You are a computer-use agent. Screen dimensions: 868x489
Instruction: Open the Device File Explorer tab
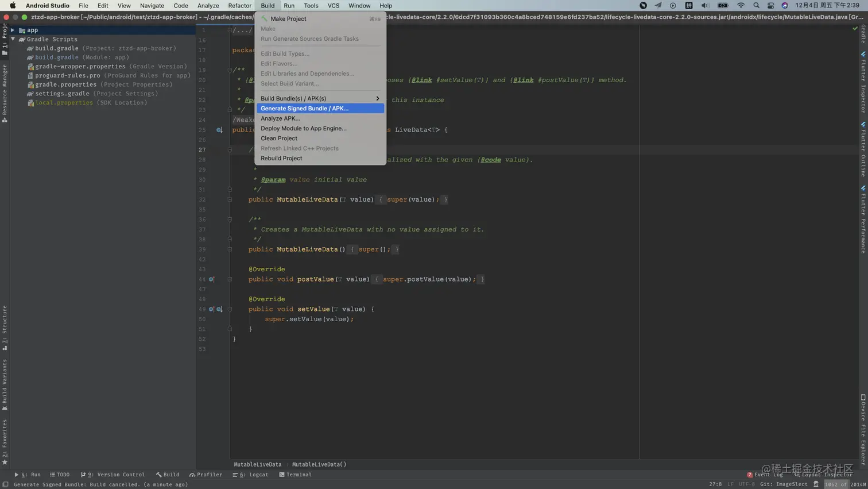863,429
